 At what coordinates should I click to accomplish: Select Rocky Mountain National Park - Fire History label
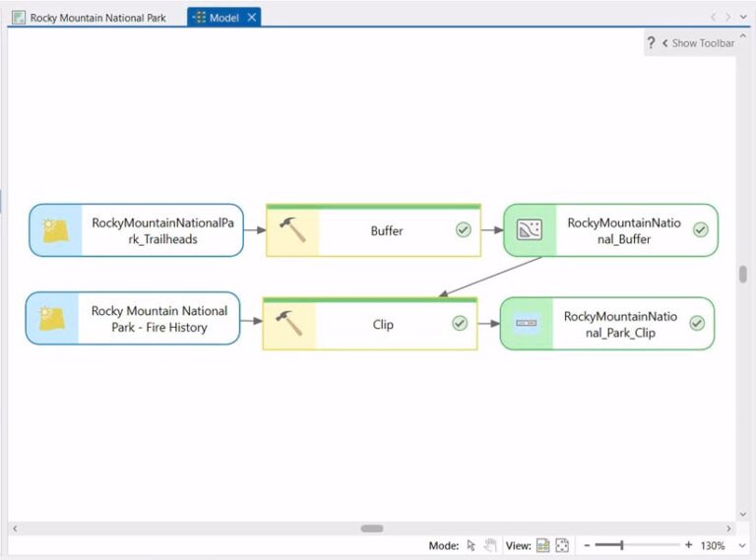[x=159, y=319]
